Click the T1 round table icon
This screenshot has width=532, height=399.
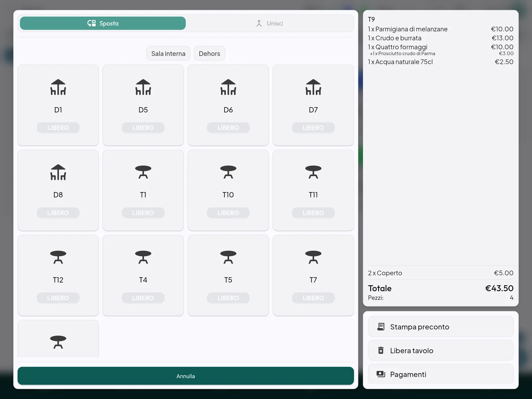[x=143, y=172]
